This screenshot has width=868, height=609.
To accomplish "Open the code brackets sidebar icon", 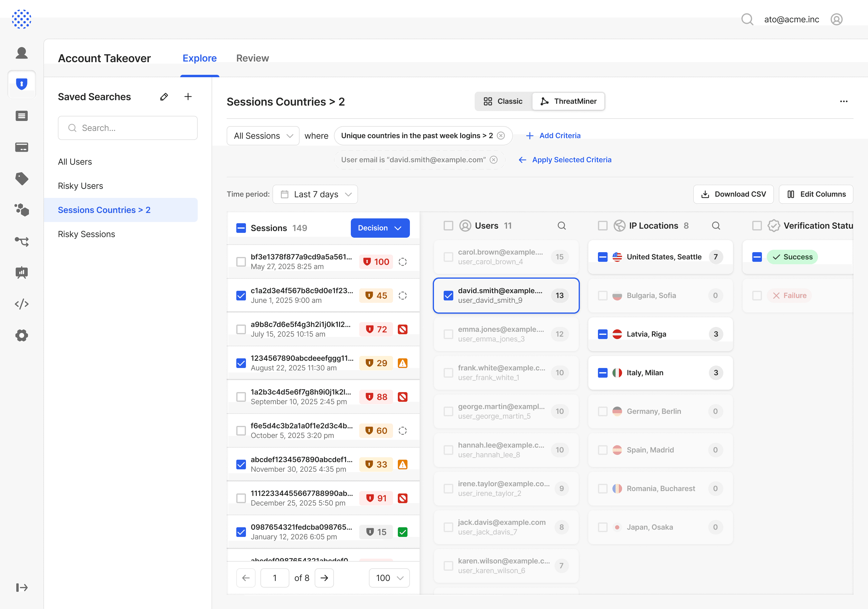I will (x=21, y=304).
